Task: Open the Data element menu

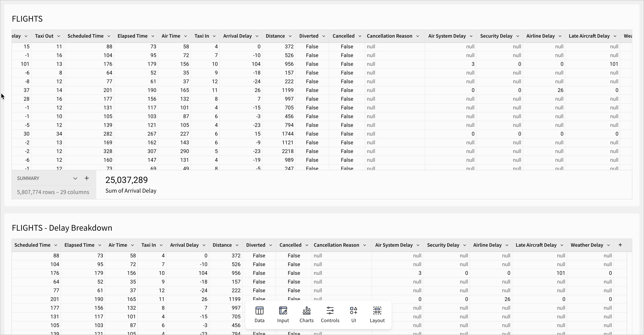Action: click(x=259, y=314)
